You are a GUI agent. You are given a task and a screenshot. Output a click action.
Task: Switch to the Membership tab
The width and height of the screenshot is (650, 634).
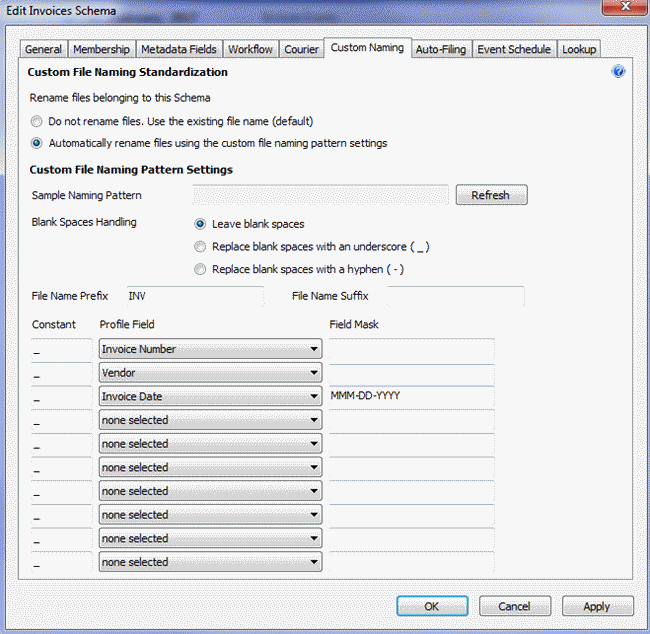(102, 49)
